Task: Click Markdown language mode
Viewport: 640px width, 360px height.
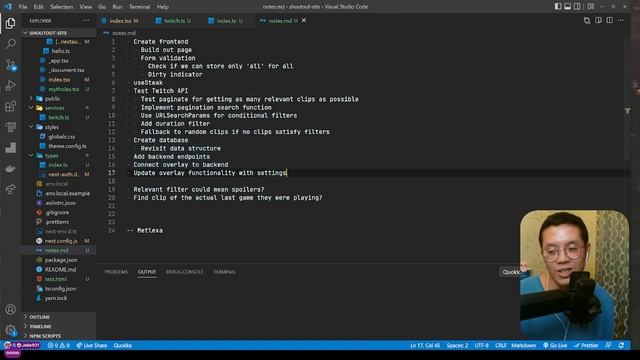Action: (523, 345)
